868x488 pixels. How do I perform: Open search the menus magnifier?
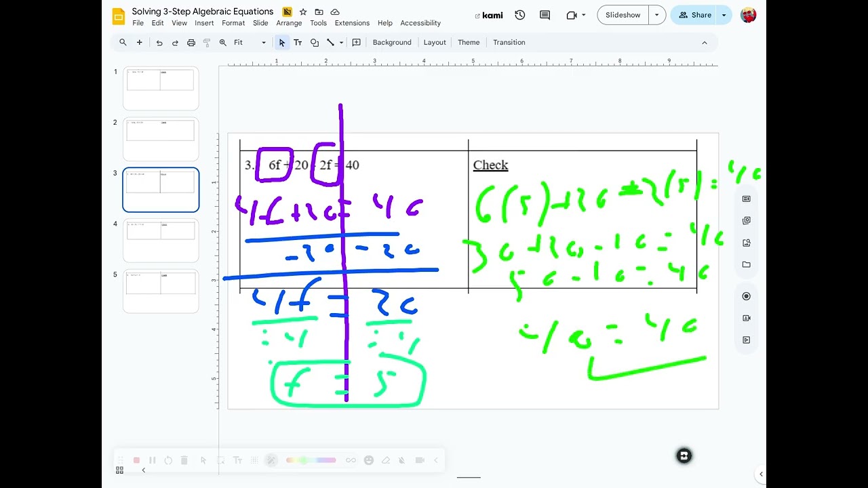[123, 42]
